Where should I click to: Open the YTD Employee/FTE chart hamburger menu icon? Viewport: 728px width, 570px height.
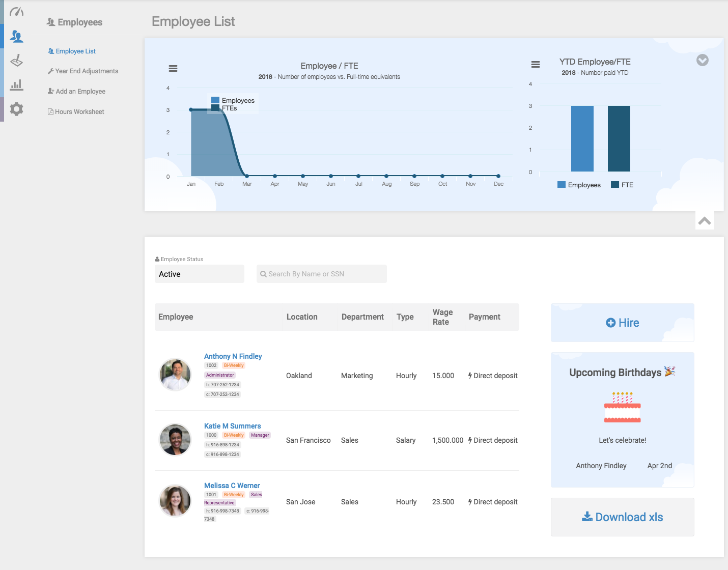(535, 65)
